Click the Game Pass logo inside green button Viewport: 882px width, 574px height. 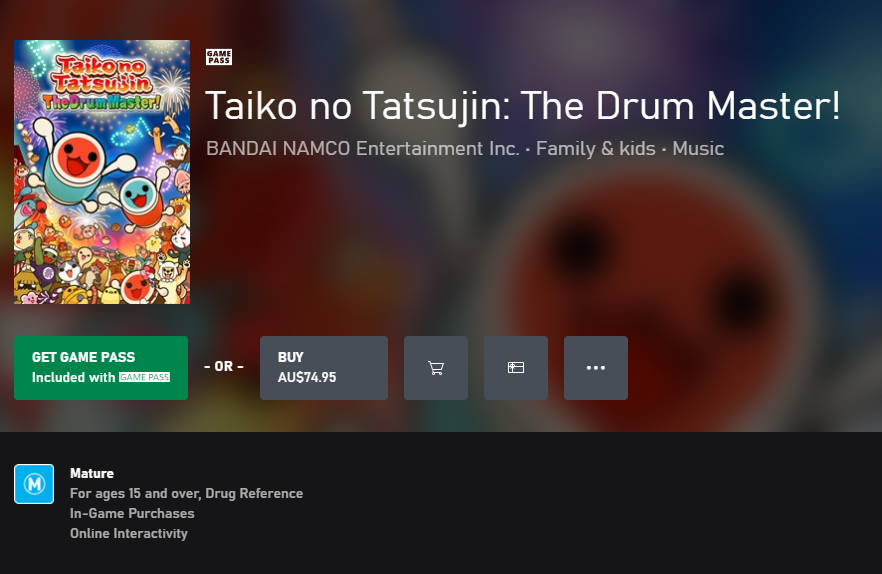pos(145,377)
